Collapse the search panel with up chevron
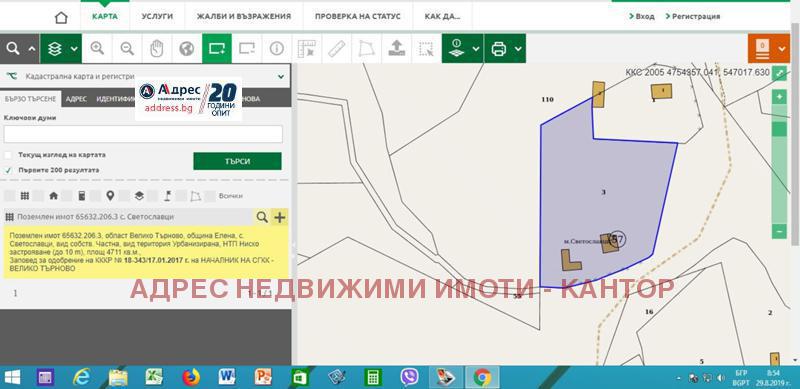800x389 pixels. (x=32, y=49)
